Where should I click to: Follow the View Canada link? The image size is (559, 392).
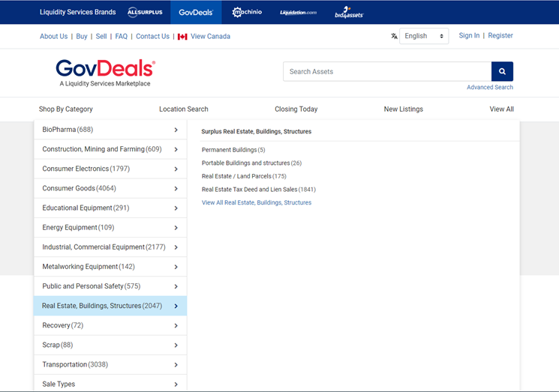tap(210, 36)
